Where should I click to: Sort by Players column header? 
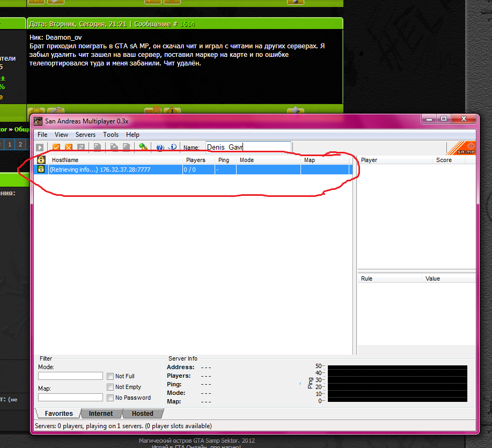click(199, 160)
